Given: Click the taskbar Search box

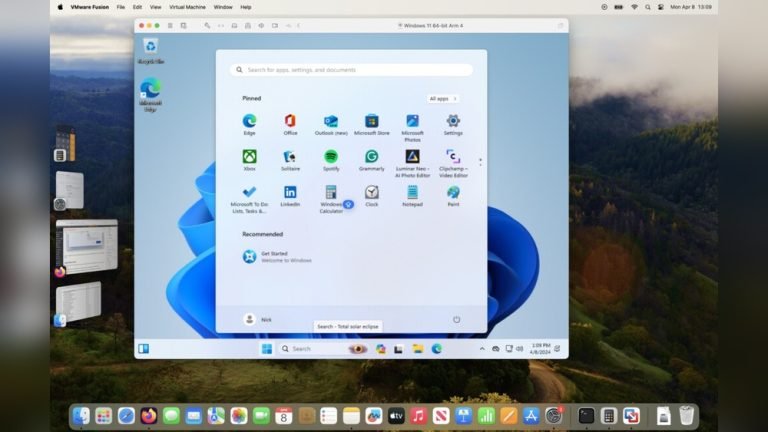Looking at the screenshot, I should pyautogui.click(x=323, y=349).
